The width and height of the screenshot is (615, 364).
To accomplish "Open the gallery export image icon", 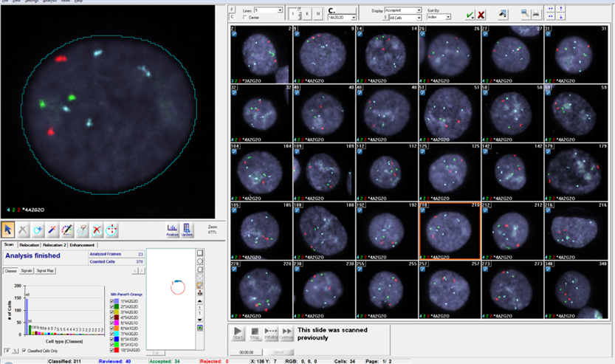I will 503,14.
